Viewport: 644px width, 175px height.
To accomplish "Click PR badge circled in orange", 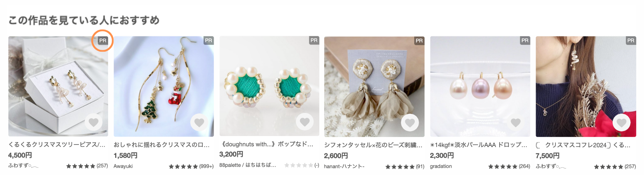I will (103, 40).
